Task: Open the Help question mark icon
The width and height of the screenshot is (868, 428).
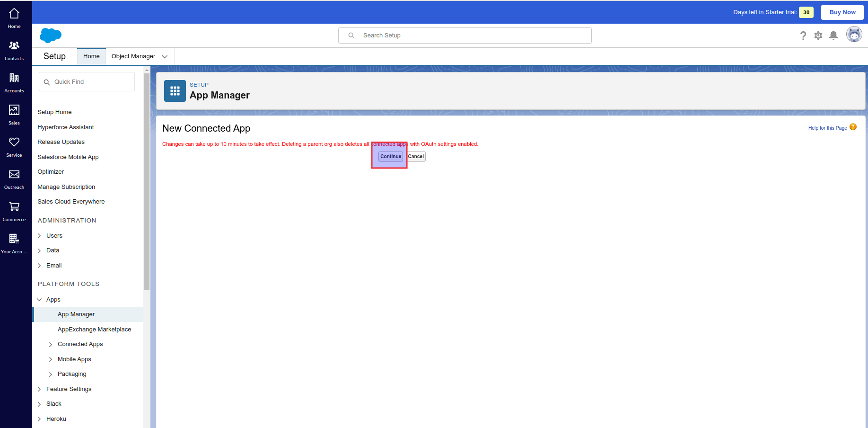Action: click(803, 36)
